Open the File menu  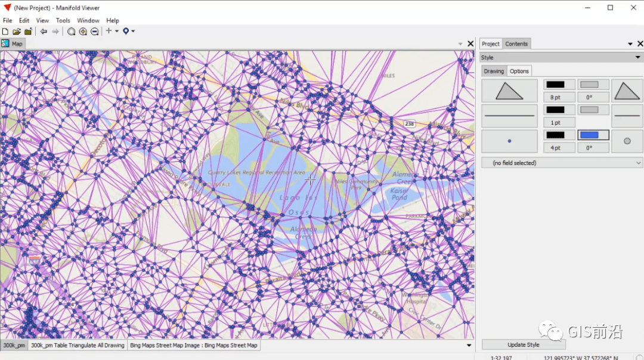click(7, 20)
